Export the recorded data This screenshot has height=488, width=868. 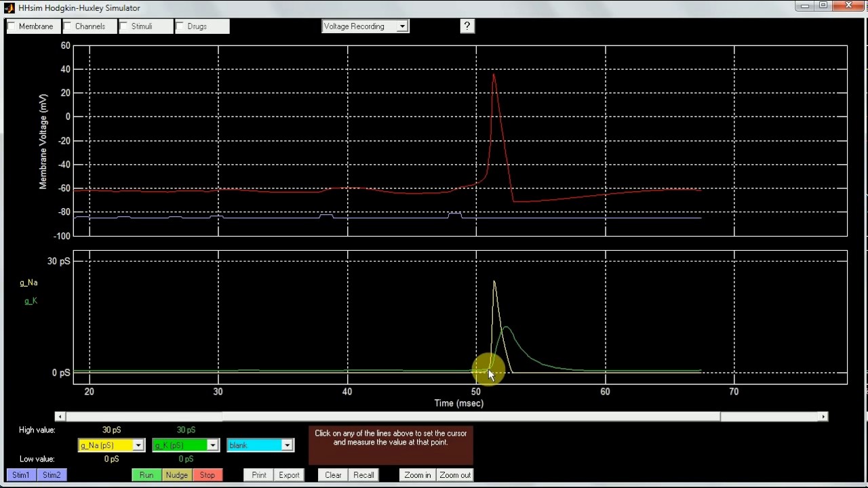(x=289, y=475)
